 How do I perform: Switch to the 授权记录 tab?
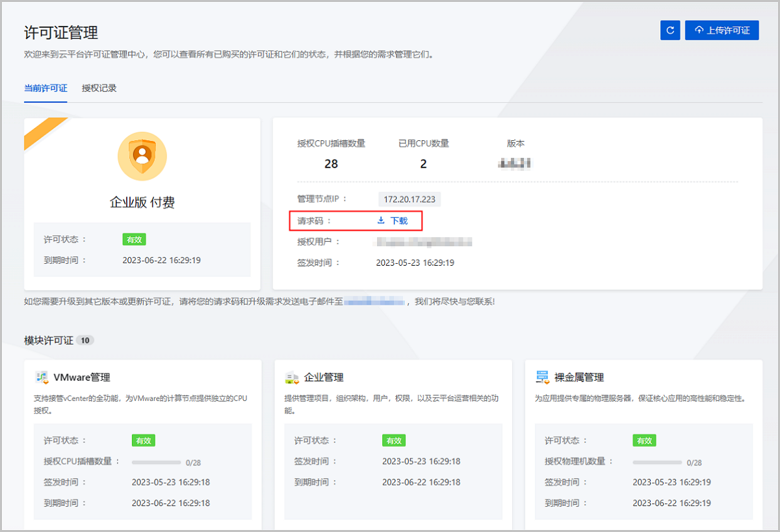tap(99, 88)
